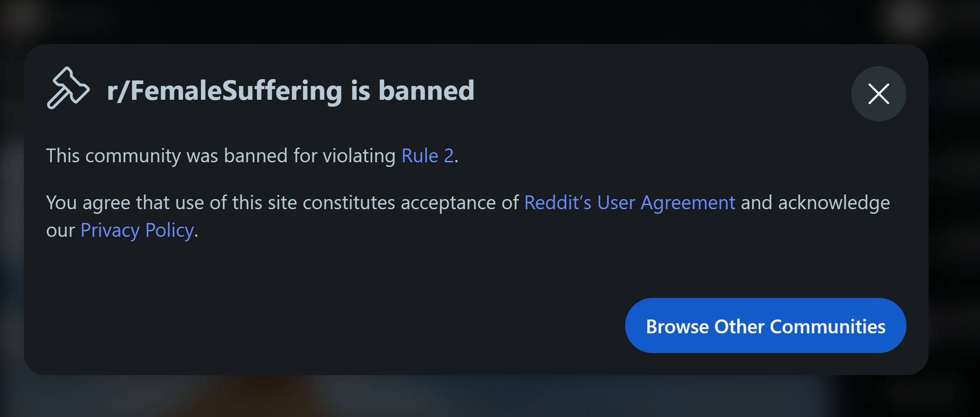Open the Rule 2 link
Image resolution: width=980 pixels, height=417 pixels.
click(x=427, y=155)
